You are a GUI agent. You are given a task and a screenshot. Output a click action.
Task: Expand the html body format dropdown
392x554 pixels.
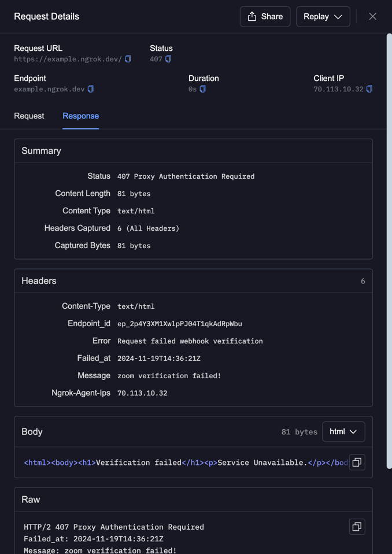click(x=343, y=432)
